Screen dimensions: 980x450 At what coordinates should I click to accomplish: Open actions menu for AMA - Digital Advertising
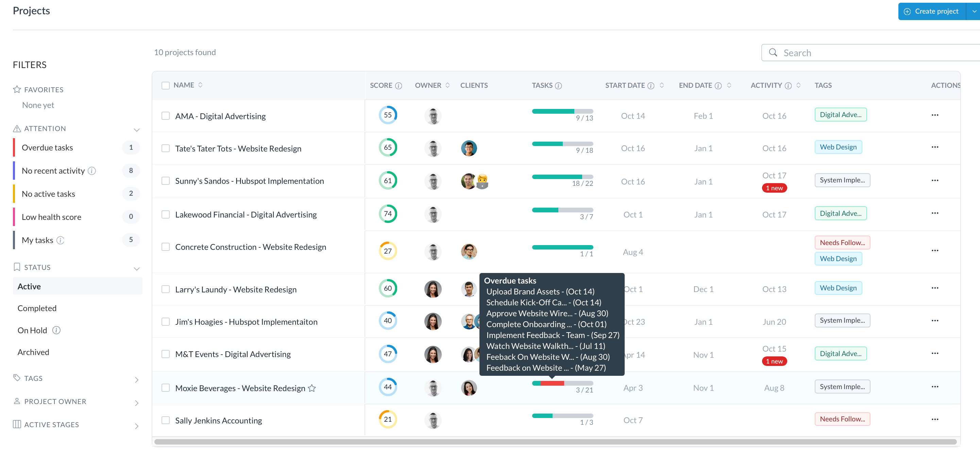934,115
